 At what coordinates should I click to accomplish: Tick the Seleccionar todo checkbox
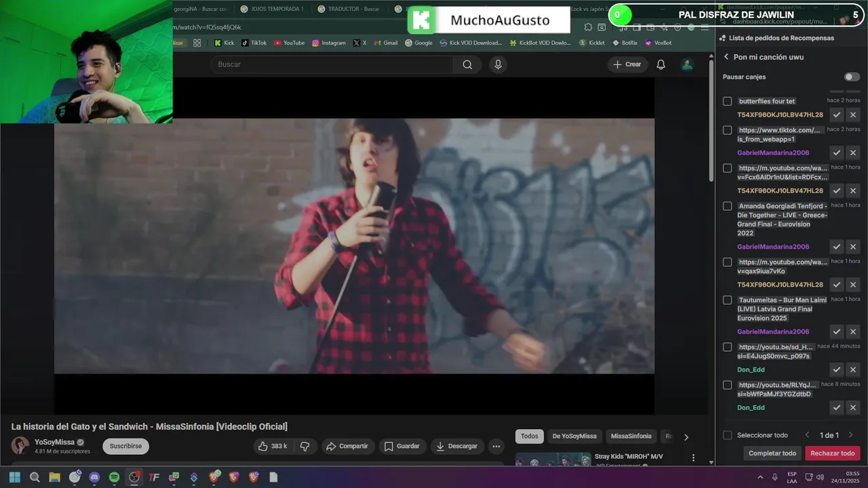tap(727, 435)
